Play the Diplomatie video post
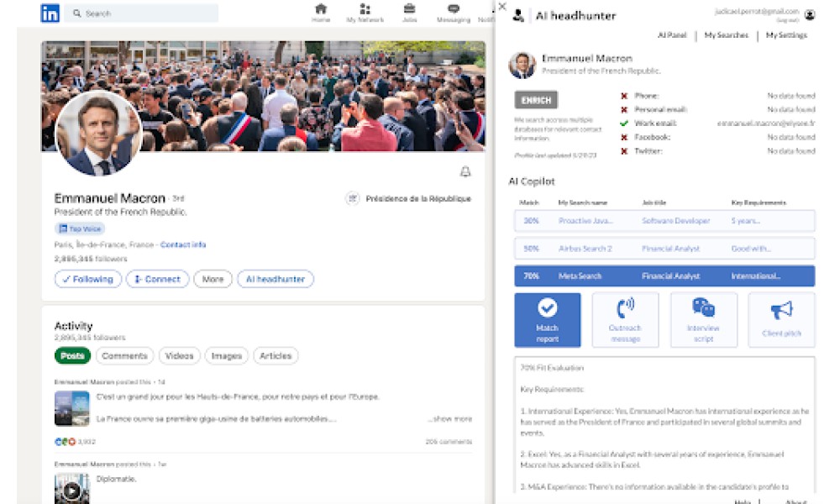840x504 pixels. [x=71, y=489]
